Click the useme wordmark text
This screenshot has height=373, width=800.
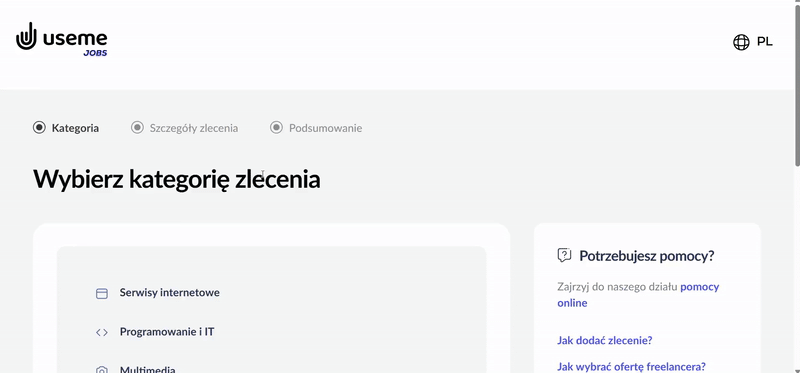click(x=75, y=38)
